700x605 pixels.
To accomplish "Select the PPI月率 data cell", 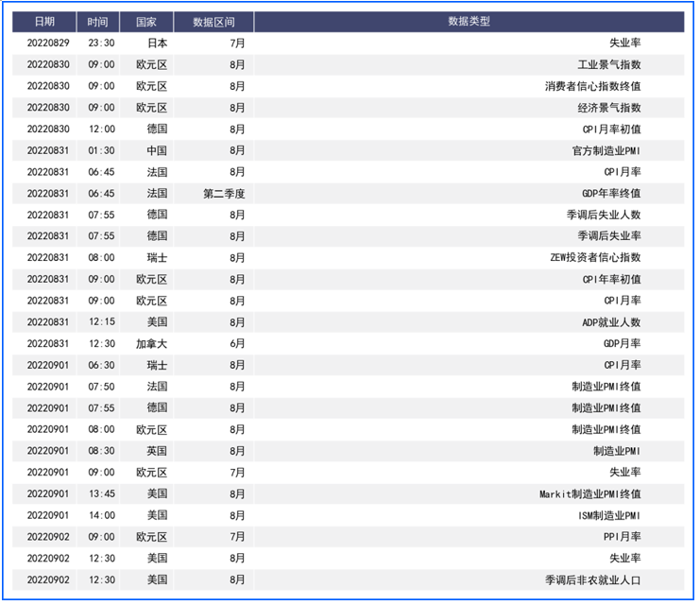I will point(622,537).
